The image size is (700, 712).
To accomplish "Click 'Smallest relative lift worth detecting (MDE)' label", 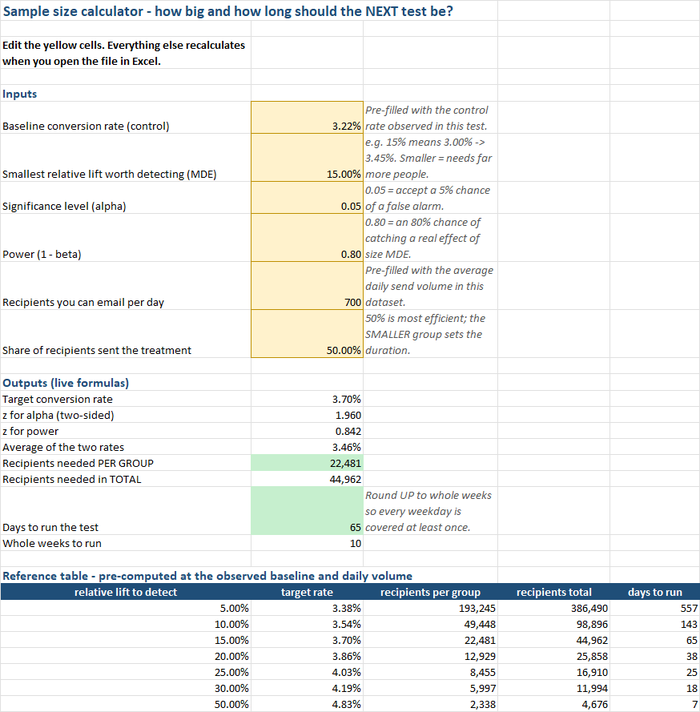I will [x=109, y=174].
